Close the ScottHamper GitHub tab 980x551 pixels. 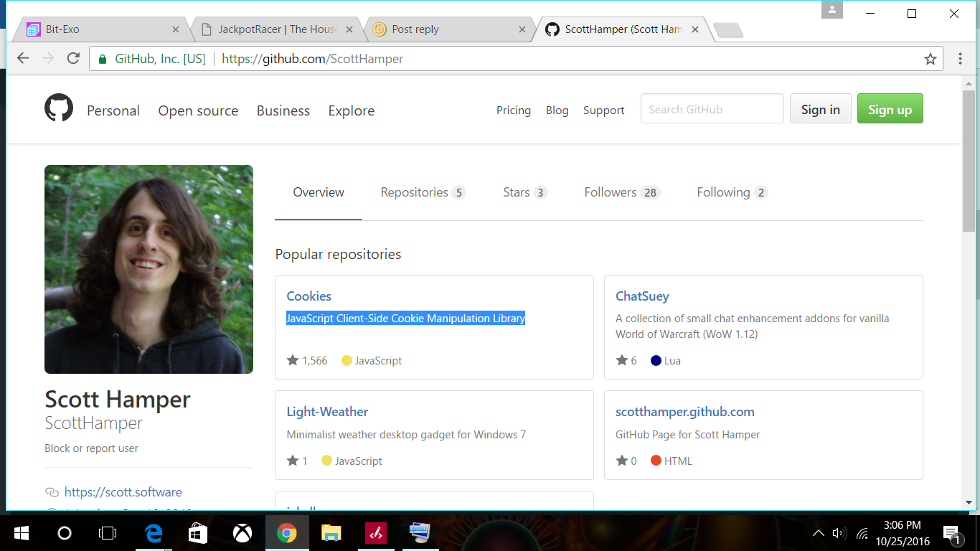pos(696,29)
